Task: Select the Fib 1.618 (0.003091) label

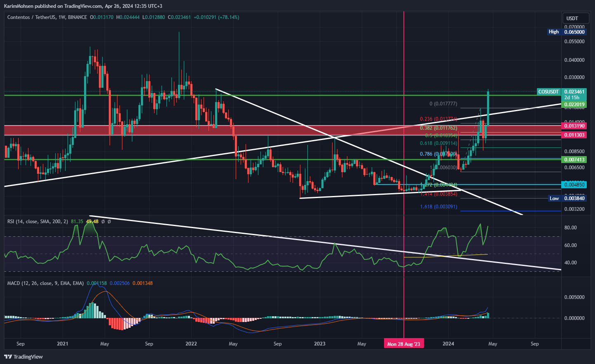Action: pos(438,207)
